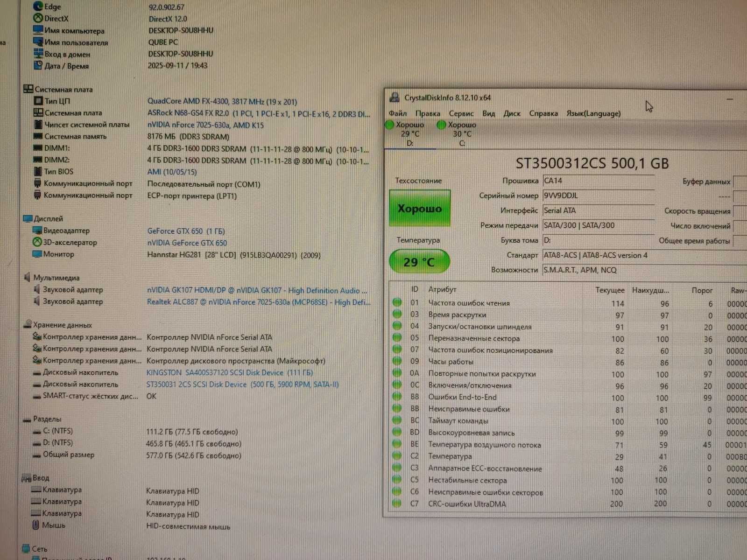
Task: Click the CrystalDiskInfo title bar icon
Action: coord(395,98)
